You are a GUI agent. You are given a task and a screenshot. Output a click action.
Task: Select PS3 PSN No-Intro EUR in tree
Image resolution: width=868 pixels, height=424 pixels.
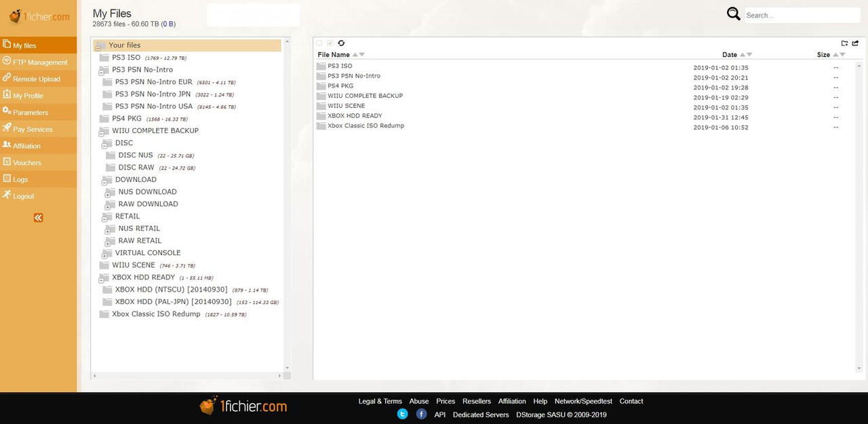(154, 82)
